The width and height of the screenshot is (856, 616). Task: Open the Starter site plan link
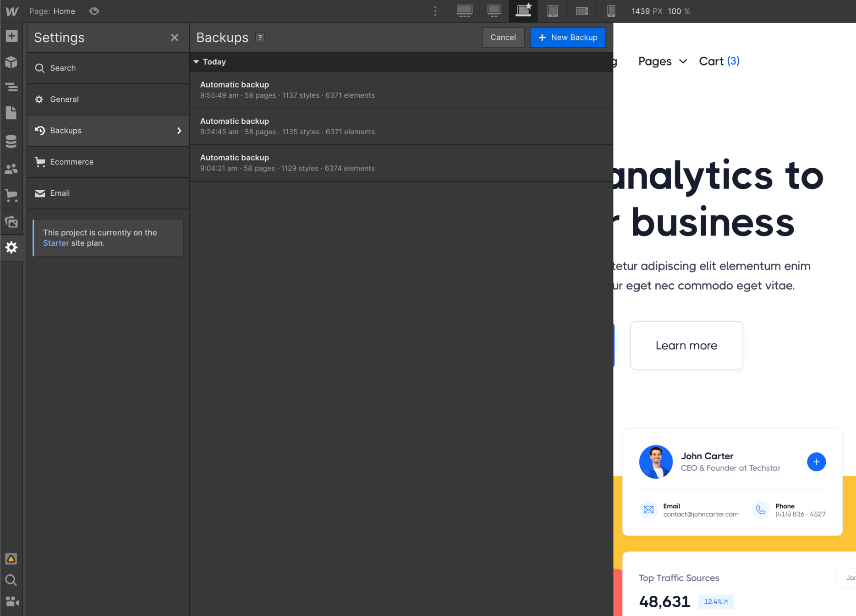click(x=56, y=243)
